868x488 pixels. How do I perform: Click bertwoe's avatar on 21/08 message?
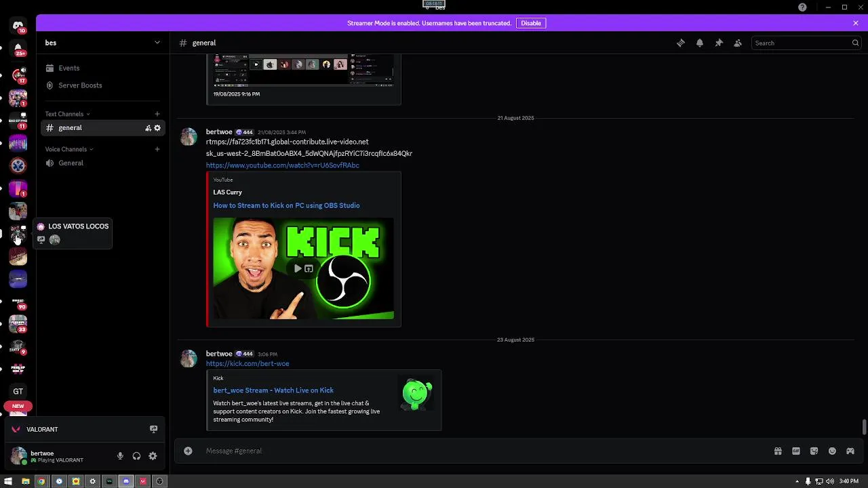[x=189, y=137]
